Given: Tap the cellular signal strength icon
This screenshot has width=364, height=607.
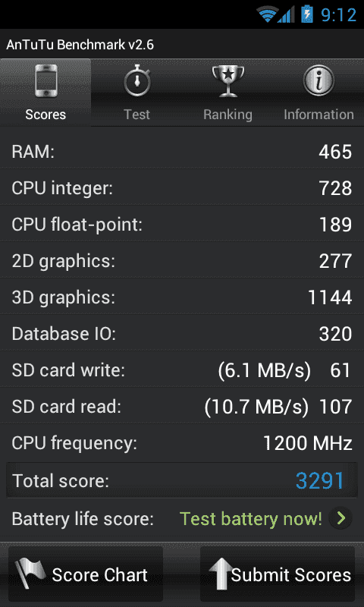Looking at the screenshot, I should click(x=286, y=14).
